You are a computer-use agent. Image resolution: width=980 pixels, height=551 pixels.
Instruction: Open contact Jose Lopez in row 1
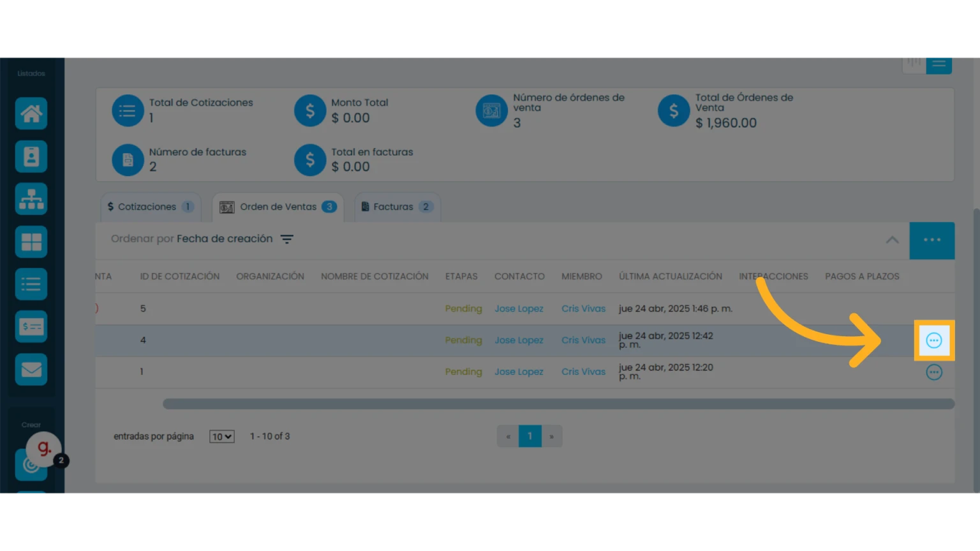(x=519, y=372)
